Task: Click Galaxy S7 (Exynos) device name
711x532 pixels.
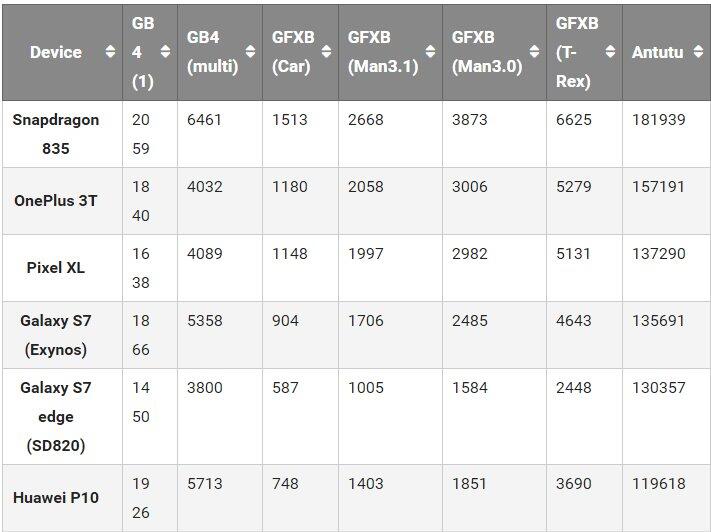Action: click(56, 335)
